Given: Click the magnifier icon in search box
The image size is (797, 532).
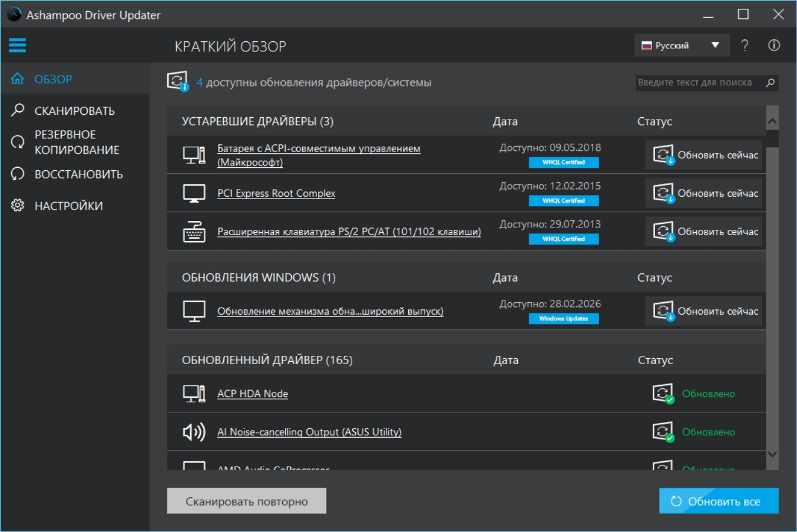Looking at the screenshot, I should (x=770, y=82).
